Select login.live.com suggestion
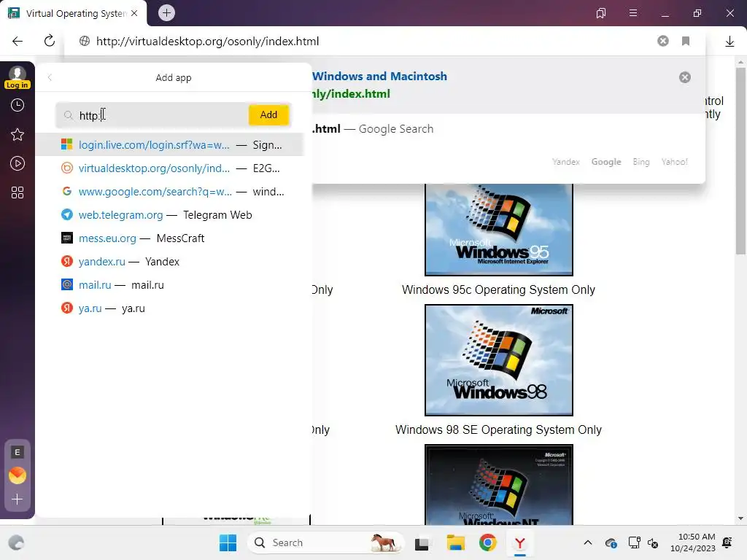The image size is (747, 560). pyautogui.click(x=169, y=145)
